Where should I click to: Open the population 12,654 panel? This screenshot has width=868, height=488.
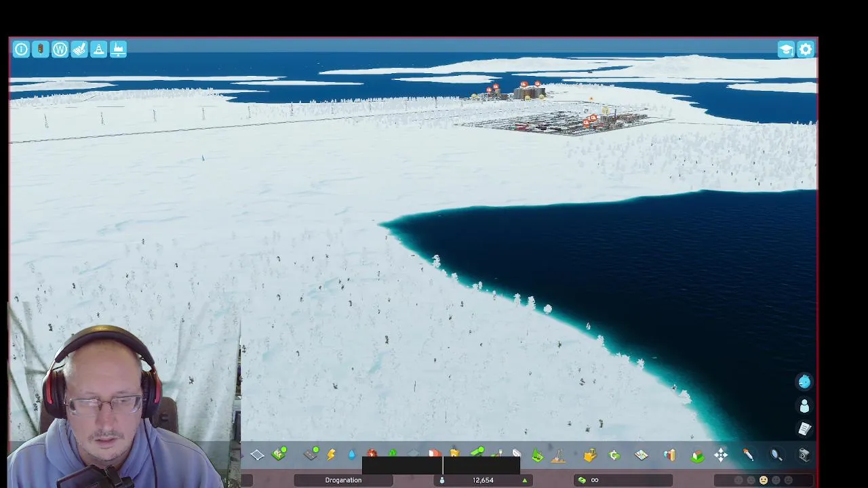pyautogui.click(x=483, y=480)
